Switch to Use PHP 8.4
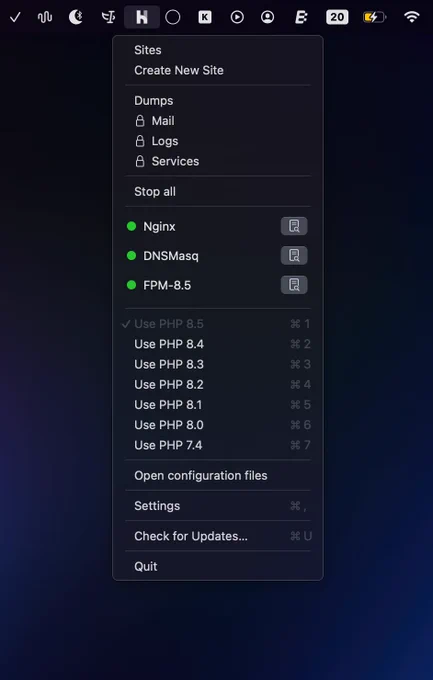Viewport: 433px width, 680px height. pyautogui.click(x=218, y=344)
